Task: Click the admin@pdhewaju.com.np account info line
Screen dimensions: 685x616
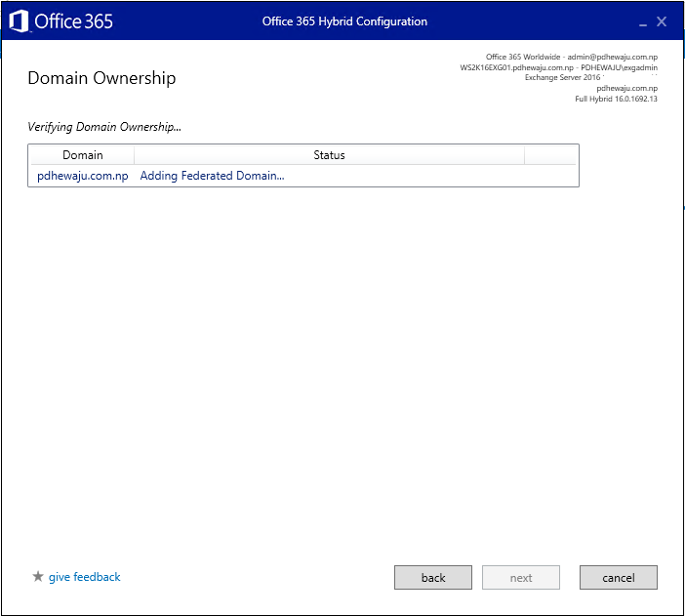Action: tap(571, 58)
